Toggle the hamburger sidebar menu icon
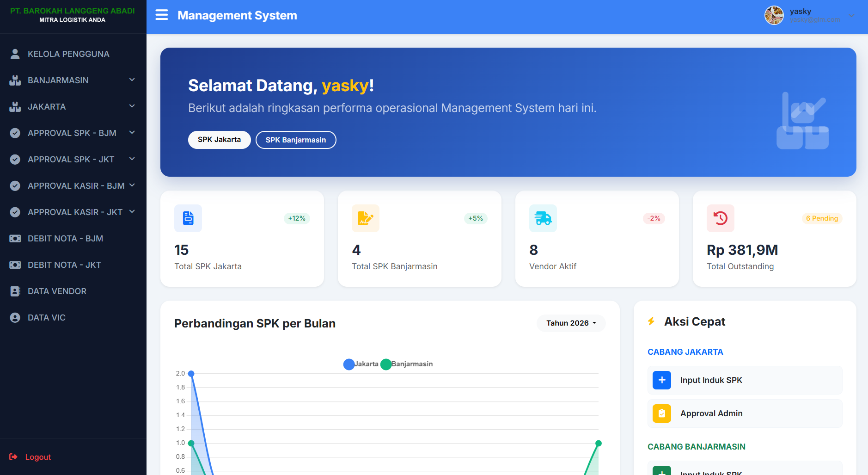868x475 pixels. click(162, 15)
